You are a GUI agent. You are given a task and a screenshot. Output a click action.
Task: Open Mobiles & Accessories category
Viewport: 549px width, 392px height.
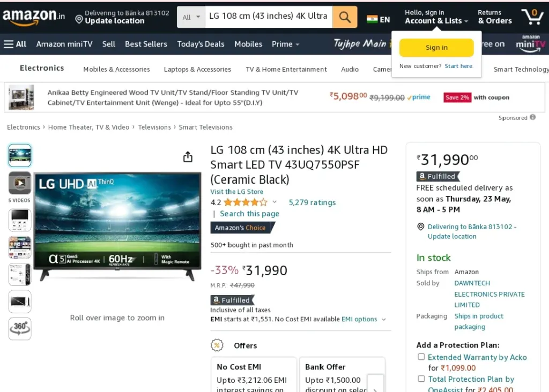[116, 69]
